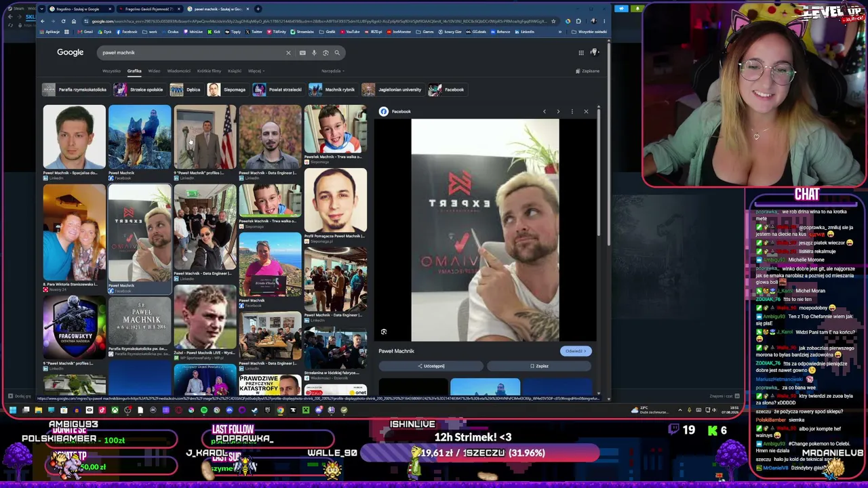Switch to the Wideo results tab
The image size is (868, 488).
coord(155,71)
